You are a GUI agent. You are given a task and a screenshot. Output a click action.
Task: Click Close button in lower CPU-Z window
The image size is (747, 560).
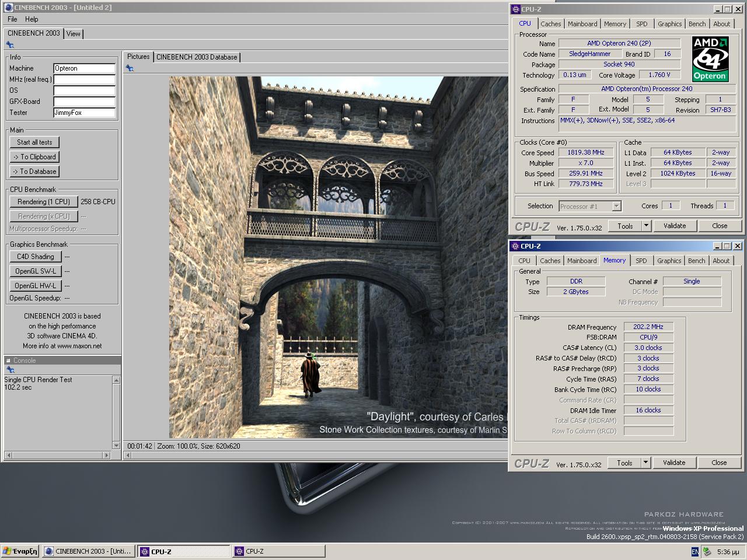pyautogui.click(x=719, y=463)
